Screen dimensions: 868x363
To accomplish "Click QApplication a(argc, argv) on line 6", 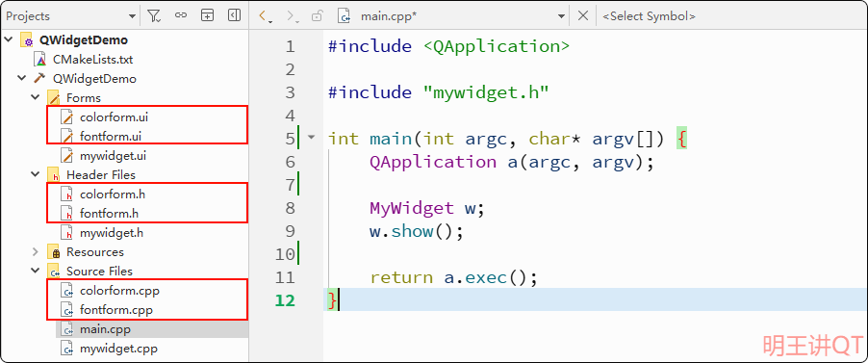I will (512, 162).
